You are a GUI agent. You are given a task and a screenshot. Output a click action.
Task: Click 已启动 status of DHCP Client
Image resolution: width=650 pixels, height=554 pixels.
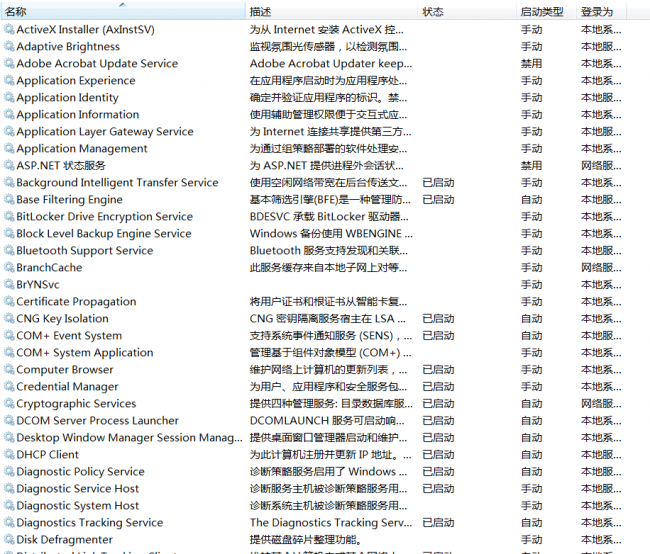438,454
